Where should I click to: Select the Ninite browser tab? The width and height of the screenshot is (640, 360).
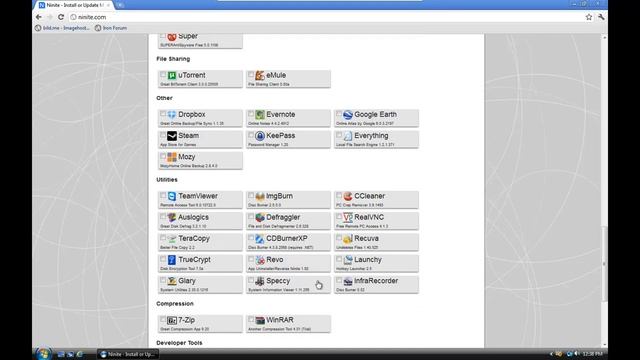pos(74,5)
